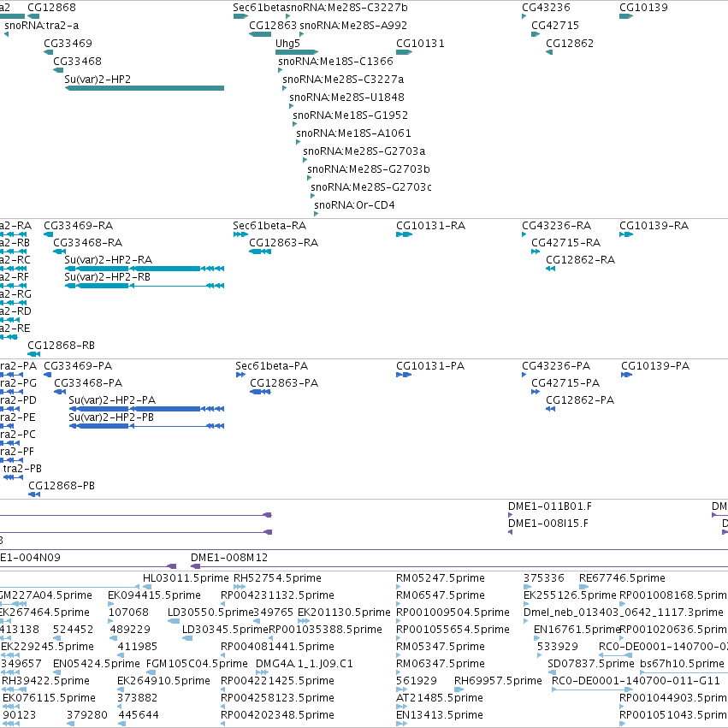Click the CG12862-RA transcript label
Screen dimensions: 728x728
click(580, 260)
